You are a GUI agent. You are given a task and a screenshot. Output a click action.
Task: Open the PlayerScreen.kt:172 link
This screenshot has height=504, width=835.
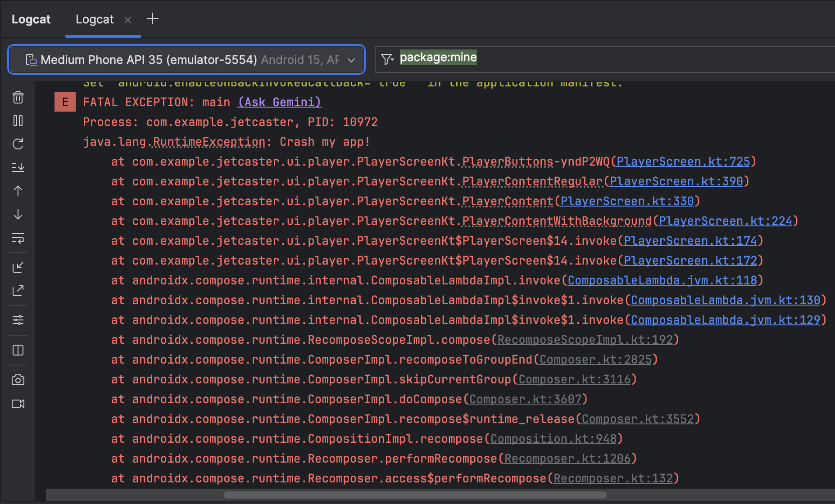(x=690, y=261)
